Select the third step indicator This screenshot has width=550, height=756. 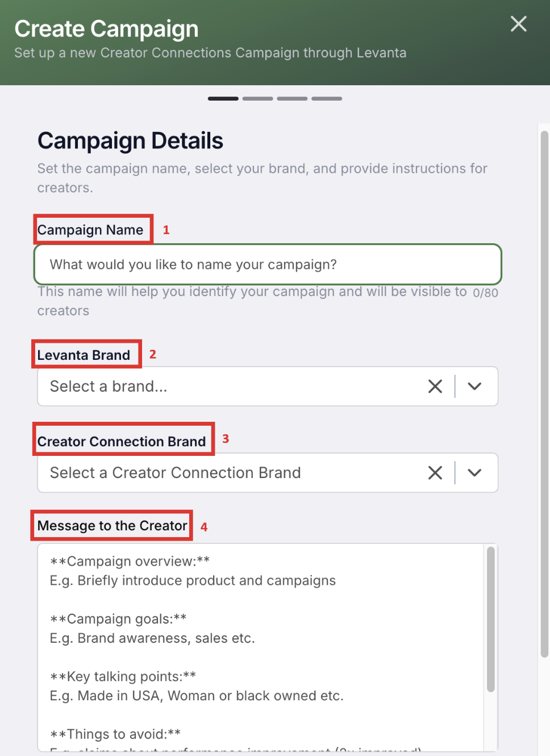tap(292, 99)
